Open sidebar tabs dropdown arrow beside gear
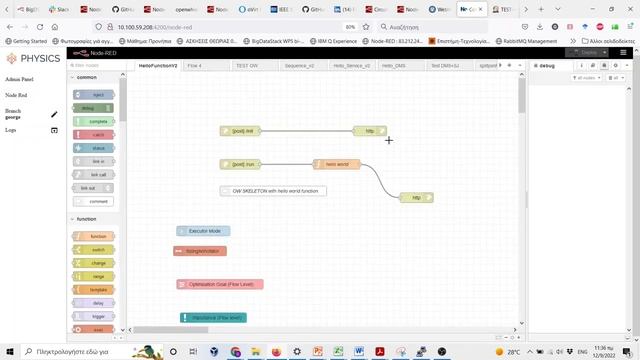This screenshot has height=360, width=640. click(627, 65)
